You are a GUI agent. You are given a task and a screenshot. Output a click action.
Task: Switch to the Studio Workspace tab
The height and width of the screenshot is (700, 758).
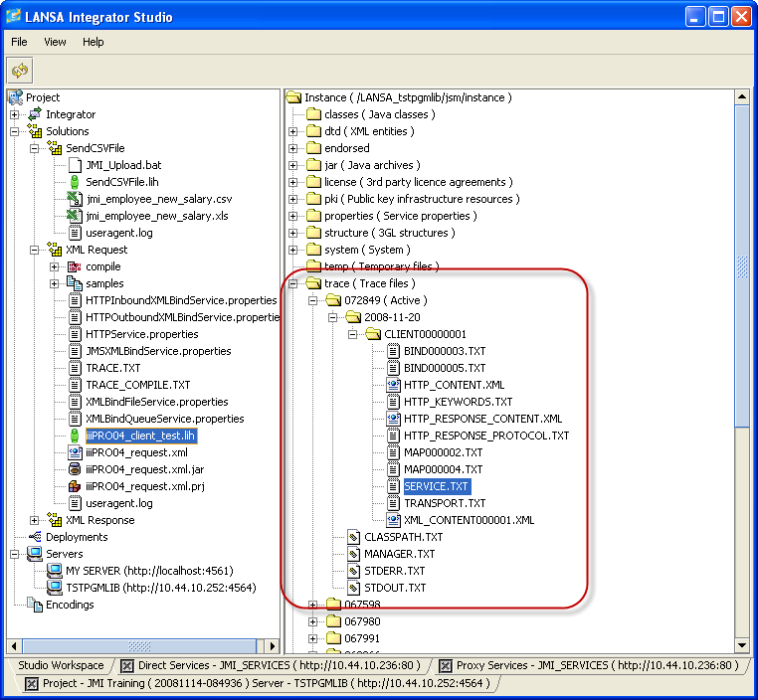click(61, 666)
